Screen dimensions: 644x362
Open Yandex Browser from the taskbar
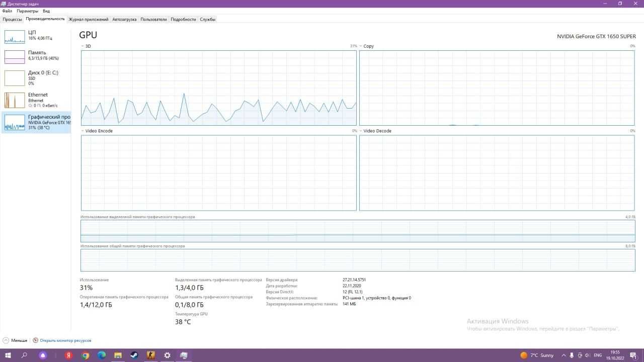coord(69,355)
